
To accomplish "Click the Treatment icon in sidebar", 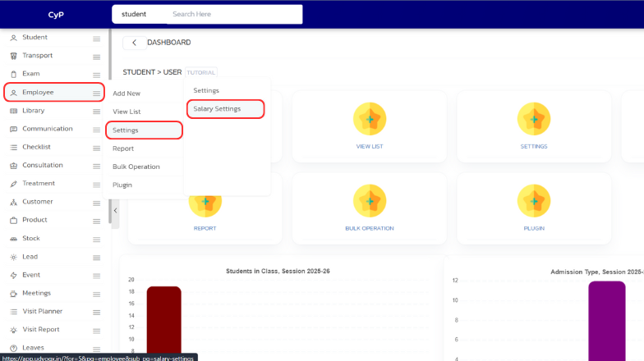I will [x=13, y=184].
